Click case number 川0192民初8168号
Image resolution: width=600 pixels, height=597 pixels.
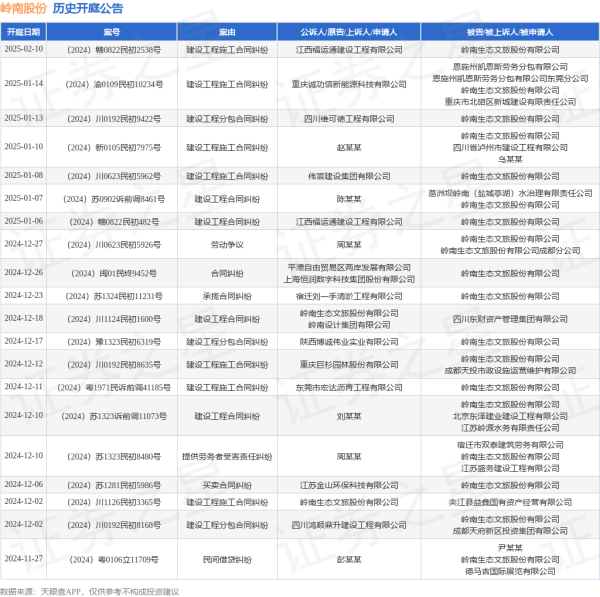[114, 525]
